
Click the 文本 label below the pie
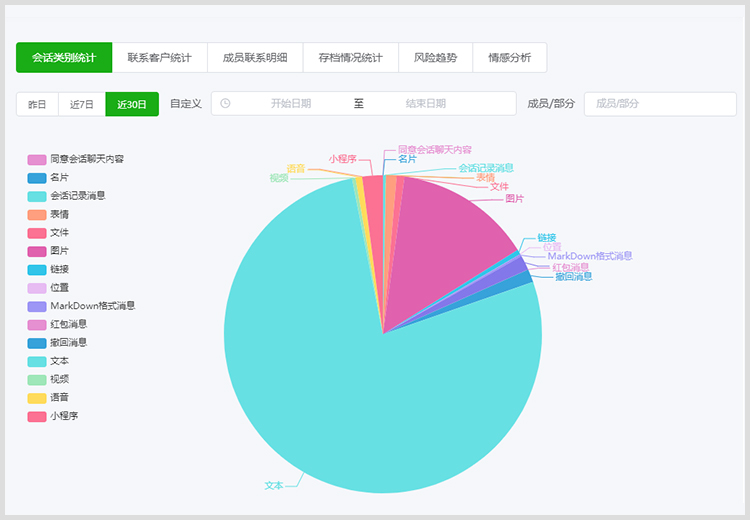click(274, 486)
